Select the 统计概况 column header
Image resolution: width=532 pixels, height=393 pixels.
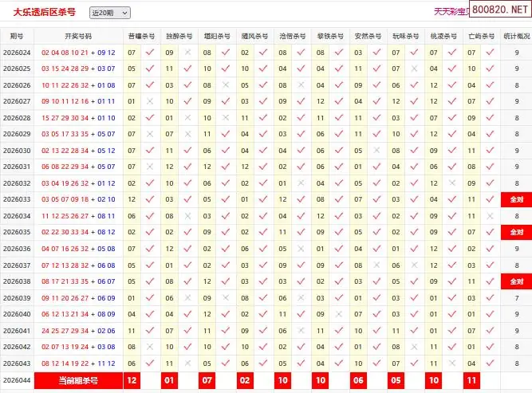(x=517, y=37)
